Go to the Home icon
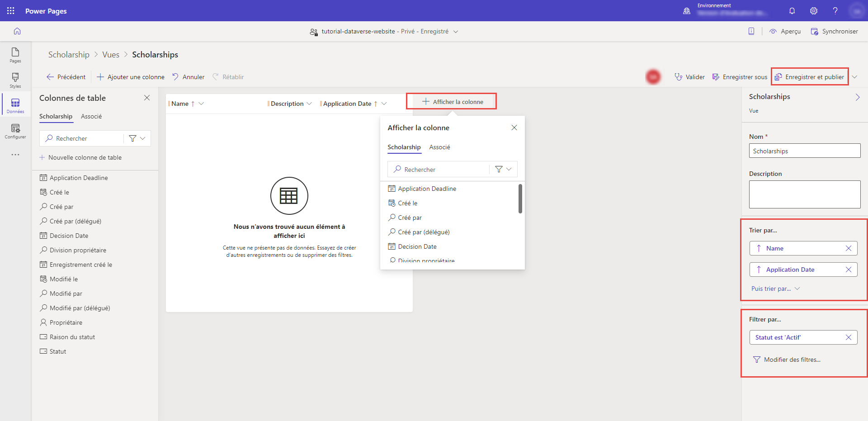The image size is (868, 421). pos(17,31)
